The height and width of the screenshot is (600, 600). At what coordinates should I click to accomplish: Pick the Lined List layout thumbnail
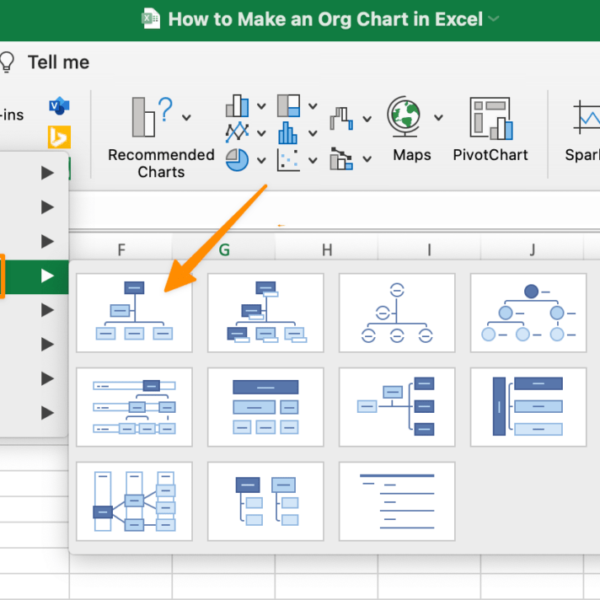click(396, 500)
